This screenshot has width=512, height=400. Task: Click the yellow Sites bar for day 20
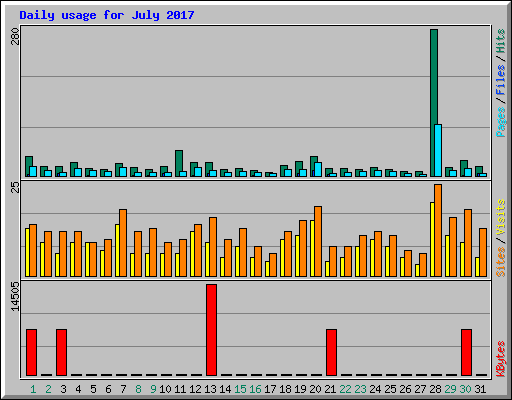312,248
